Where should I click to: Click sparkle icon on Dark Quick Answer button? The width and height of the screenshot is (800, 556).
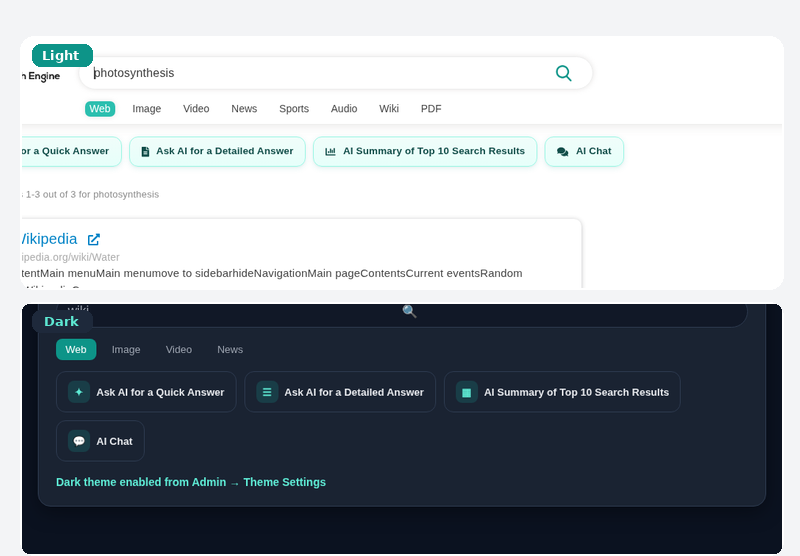tap(79, 392)
